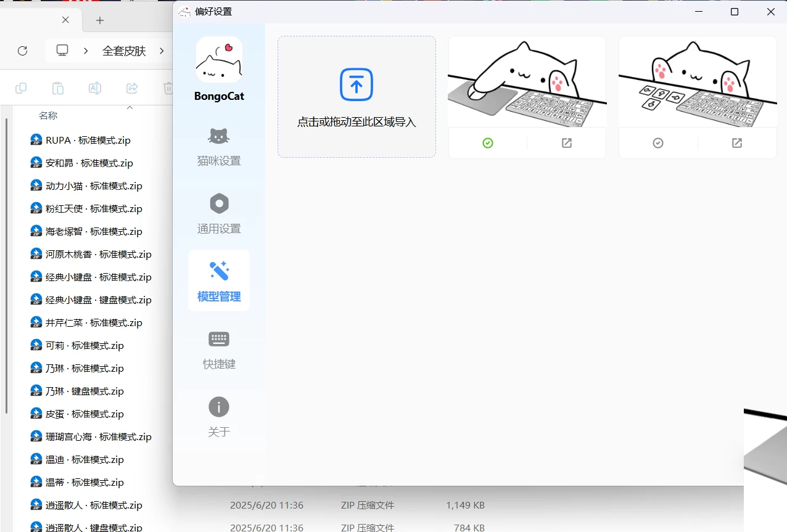The image size is (787, 532).
Task: Select file 经典小键盘 · 键盘模式.zip
Action: point(99,300)
